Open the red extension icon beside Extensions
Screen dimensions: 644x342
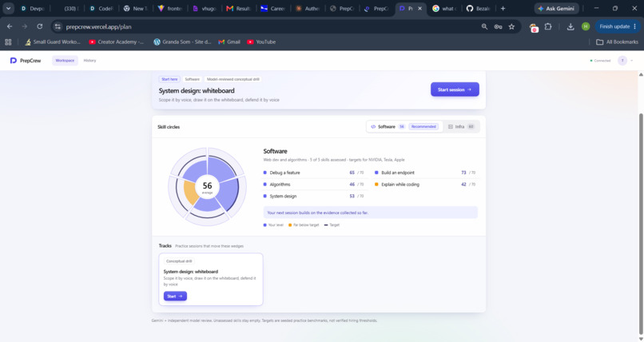(x=534, y=27)
